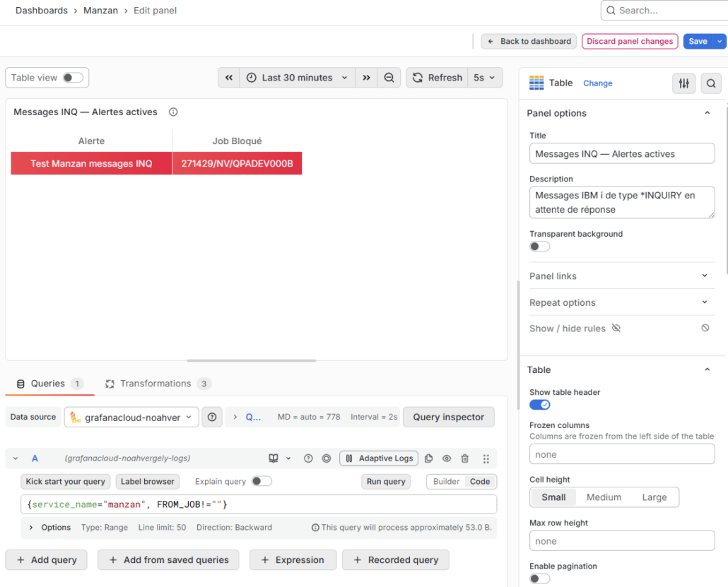This screenshot has width=728, height=587.
Task: Open the 5s refresh interval dropdown
Action: click(485, 78)
